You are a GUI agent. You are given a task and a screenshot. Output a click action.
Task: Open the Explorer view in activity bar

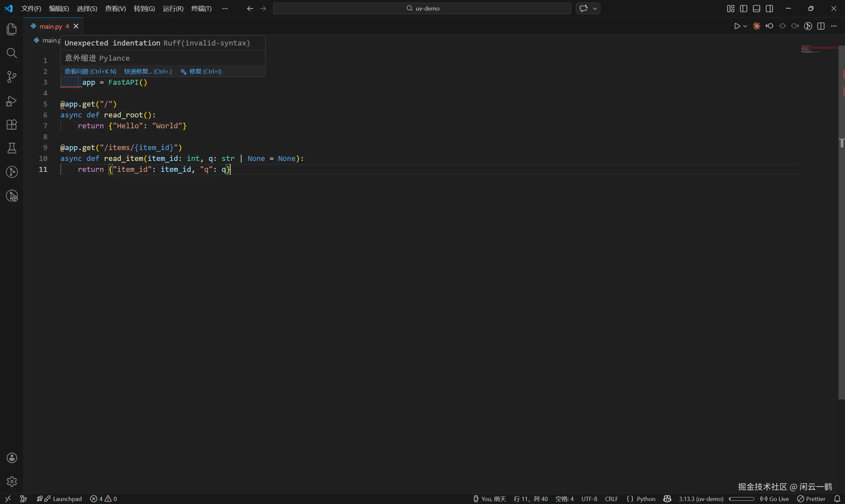12,29
